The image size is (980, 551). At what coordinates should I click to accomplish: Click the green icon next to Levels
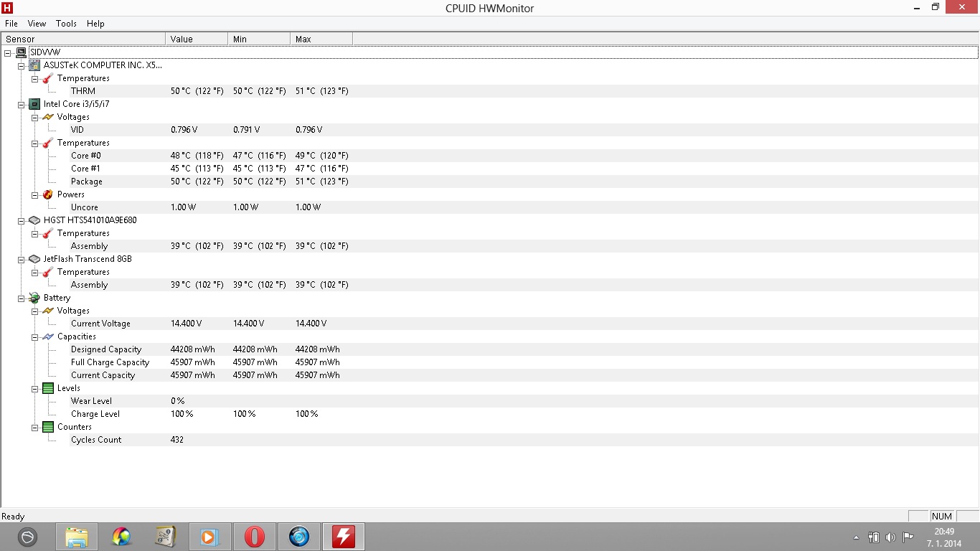point(48,388)
